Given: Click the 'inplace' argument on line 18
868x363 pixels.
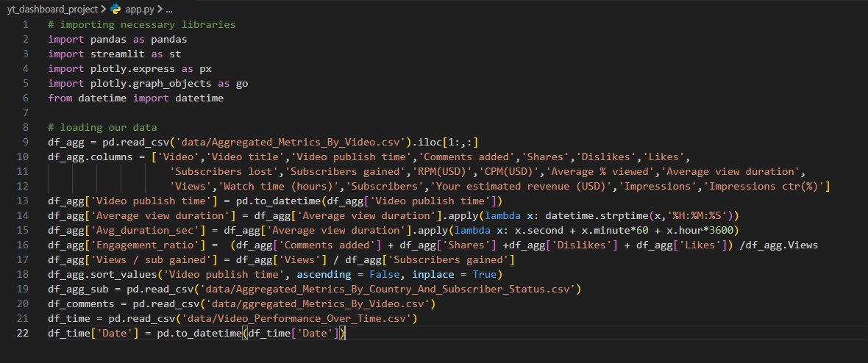Looking at the screenshot, I should click(x=433, y=275).
